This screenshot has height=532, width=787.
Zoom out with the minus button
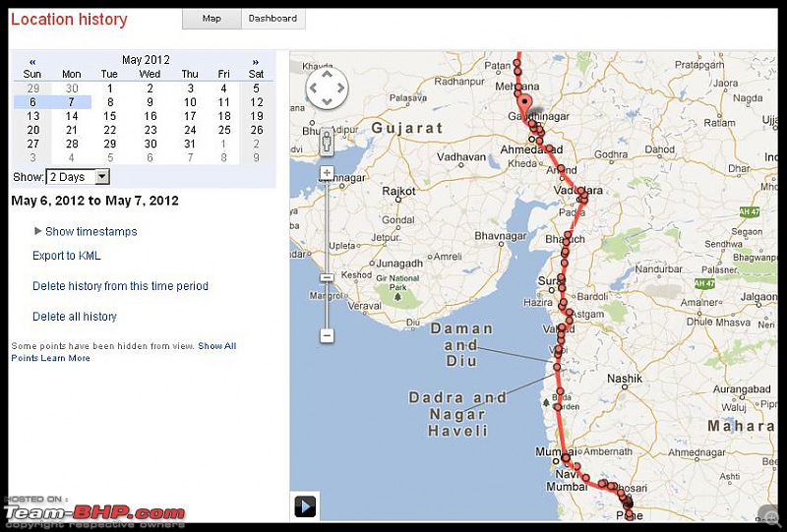coord(327,334)
